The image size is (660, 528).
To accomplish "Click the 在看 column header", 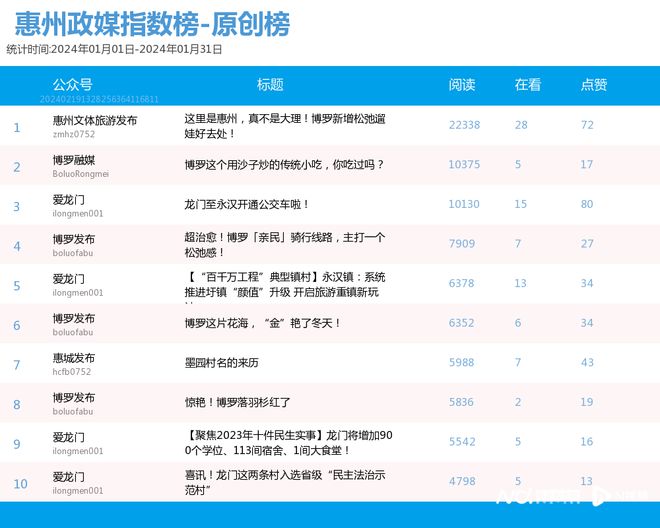I will tap(528, 85).
